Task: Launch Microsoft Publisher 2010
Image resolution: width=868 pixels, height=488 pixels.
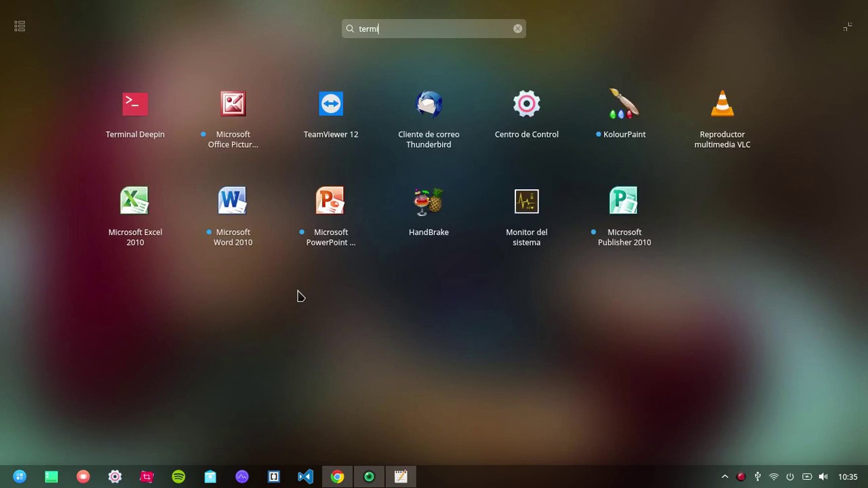Action: (624, 201)
